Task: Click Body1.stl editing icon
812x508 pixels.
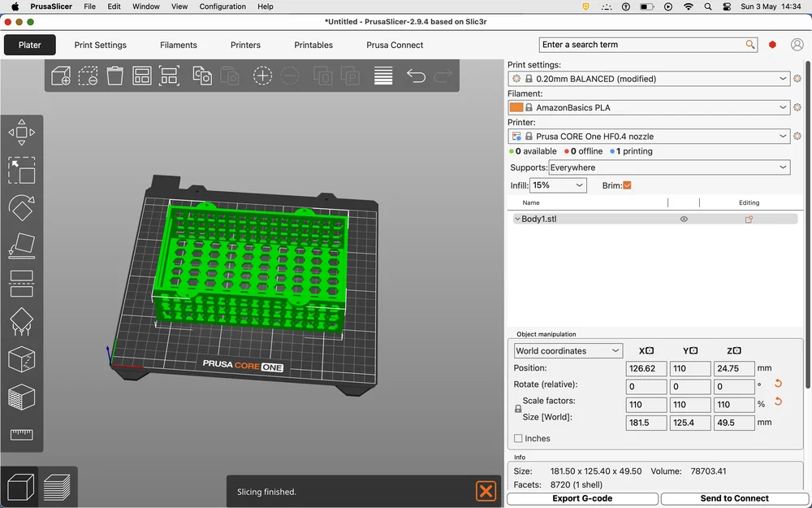Action: tap(749, 219)
